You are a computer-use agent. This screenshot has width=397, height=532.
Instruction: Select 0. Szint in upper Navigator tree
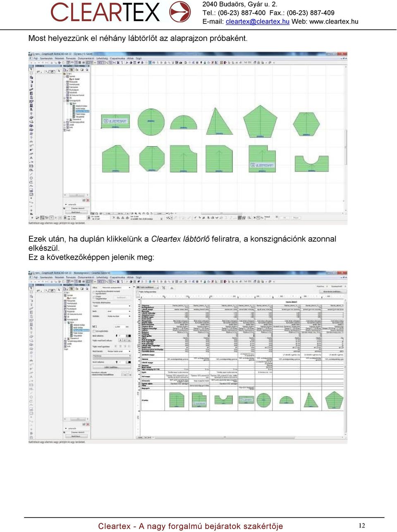point(75,79)
